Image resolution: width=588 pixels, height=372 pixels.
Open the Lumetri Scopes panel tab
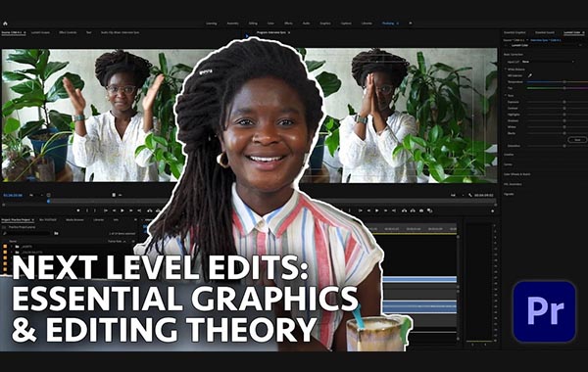(x=40, y=32)
